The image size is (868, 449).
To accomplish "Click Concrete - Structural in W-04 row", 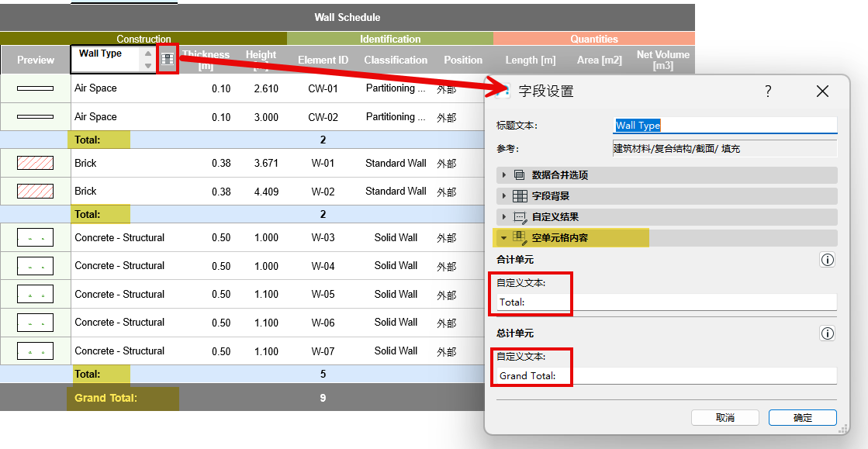I will (119, 266).
